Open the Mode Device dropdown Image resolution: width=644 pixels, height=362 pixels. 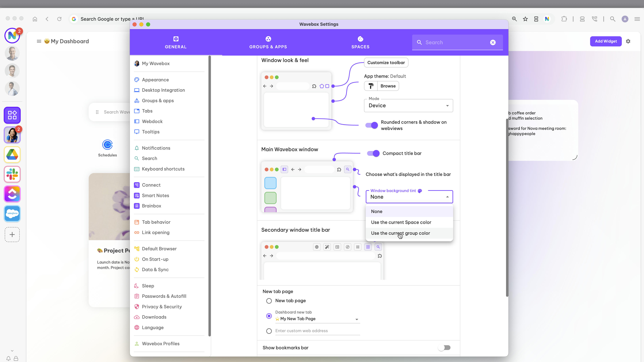(408, 106)
